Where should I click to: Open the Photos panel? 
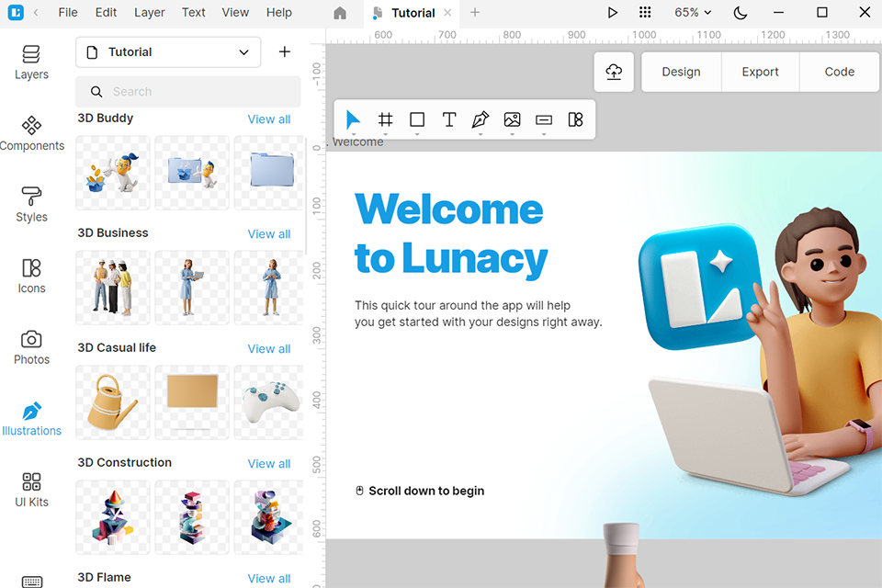point(31,347)
